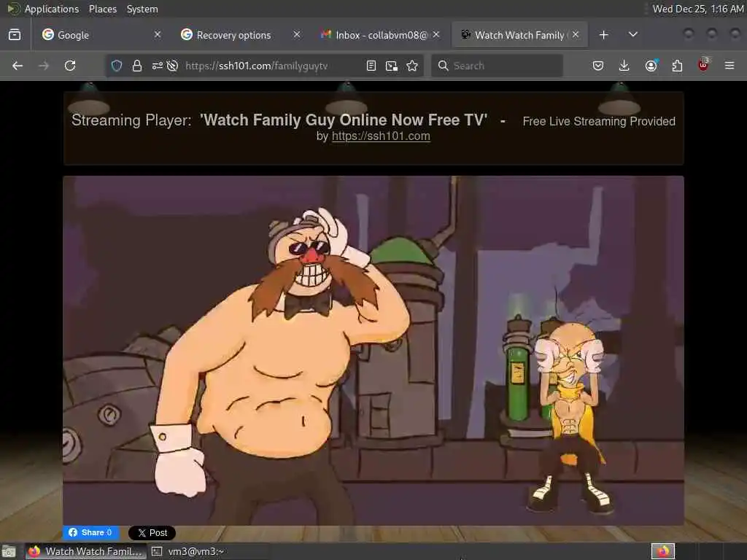
Task: Switch to vm3@vm3:~ terminal taskbar button
Action: tap(187, 551)
